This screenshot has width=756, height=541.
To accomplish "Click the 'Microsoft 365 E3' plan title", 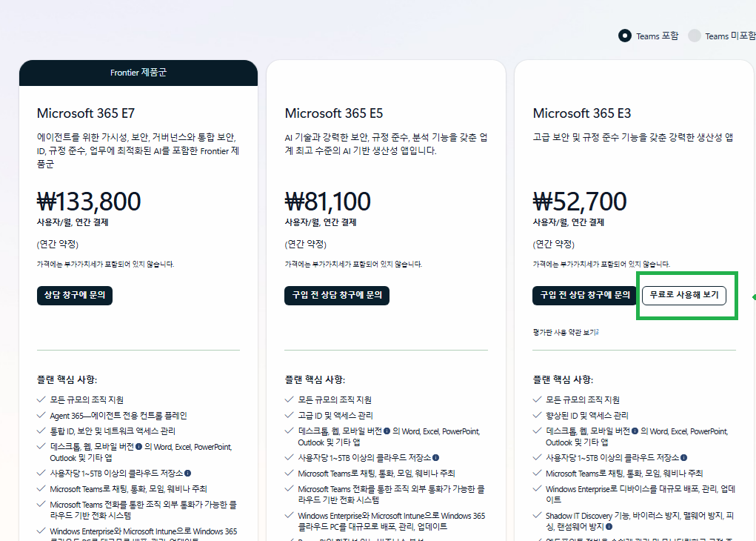I will (x=581, y=113).
